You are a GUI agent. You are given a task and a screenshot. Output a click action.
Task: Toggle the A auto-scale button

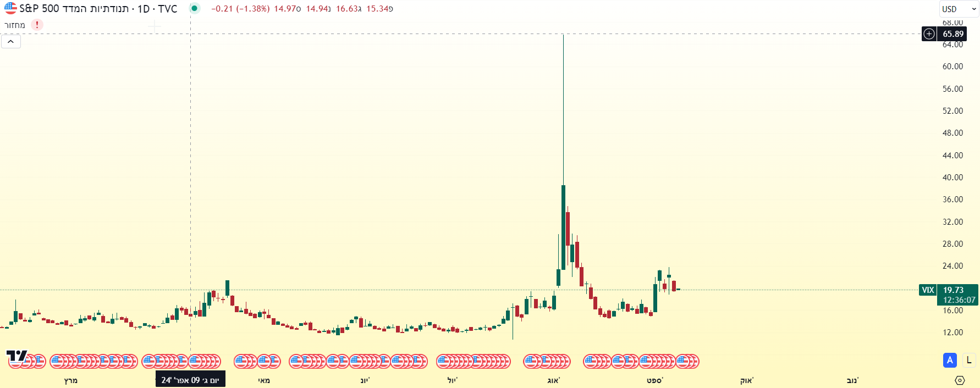coord(950,361)
